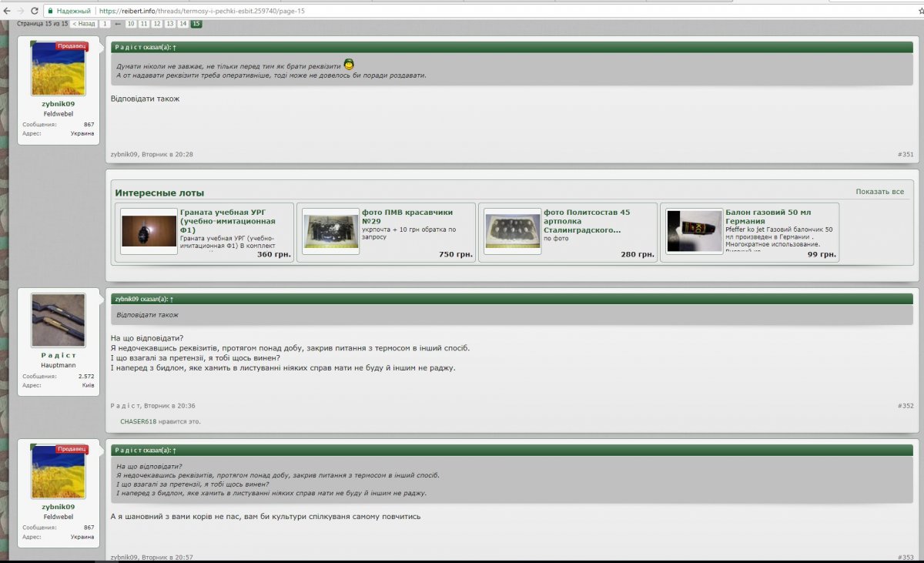Click the browser back arrow
Image resolution: width=924 pixels, height=563 pixels.
pyautogui.click(x=7, y=11)
